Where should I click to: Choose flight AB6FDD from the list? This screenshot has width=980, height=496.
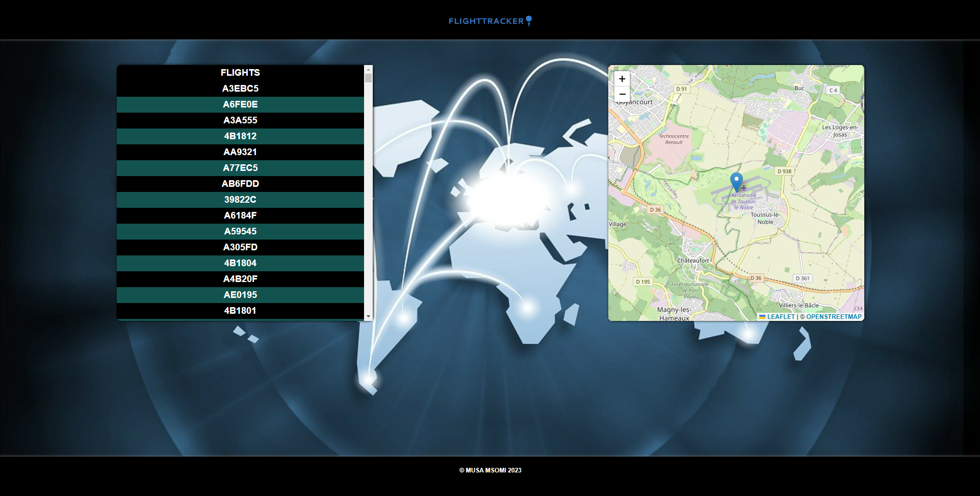241,184
